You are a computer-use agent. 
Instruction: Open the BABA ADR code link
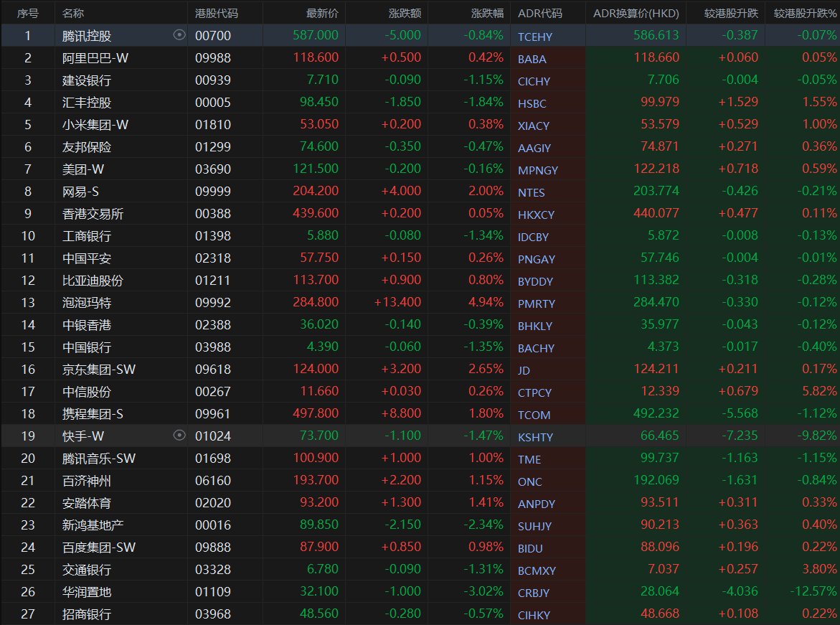[x=532, y=59]
